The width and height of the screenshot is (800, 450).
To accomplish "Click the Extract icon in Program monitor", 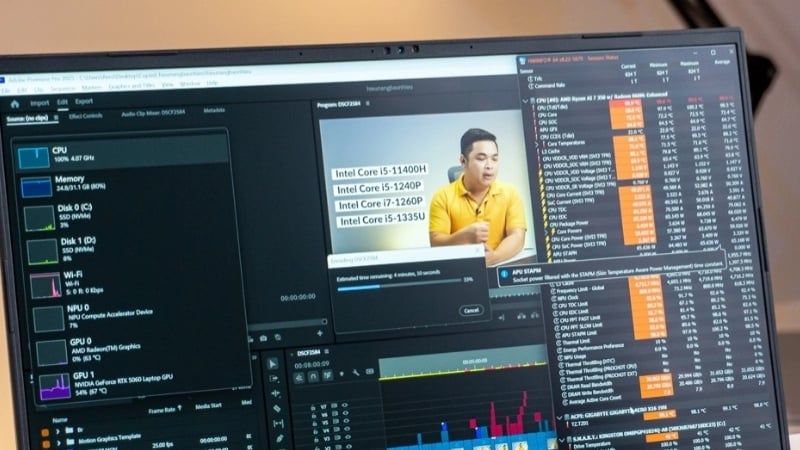I will point(535,315).
